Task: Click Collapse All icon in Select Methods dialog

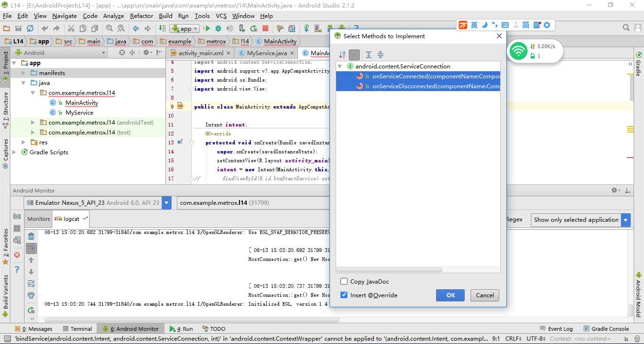Action: [x=380, y=55]
